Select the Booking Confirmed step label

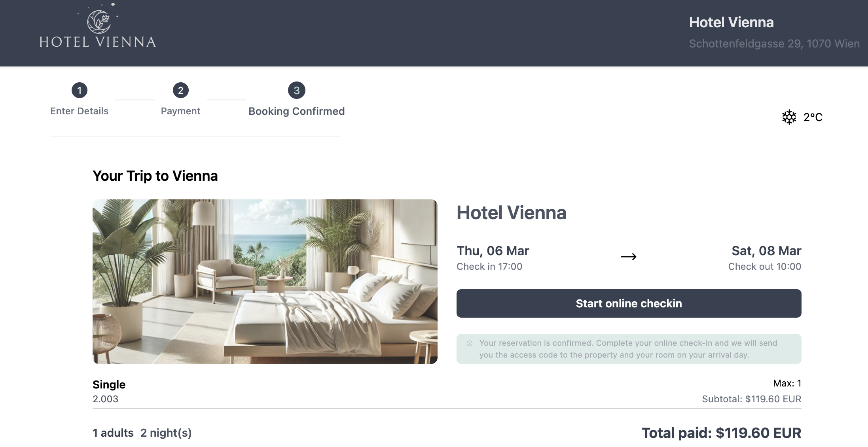coord(297,112)
